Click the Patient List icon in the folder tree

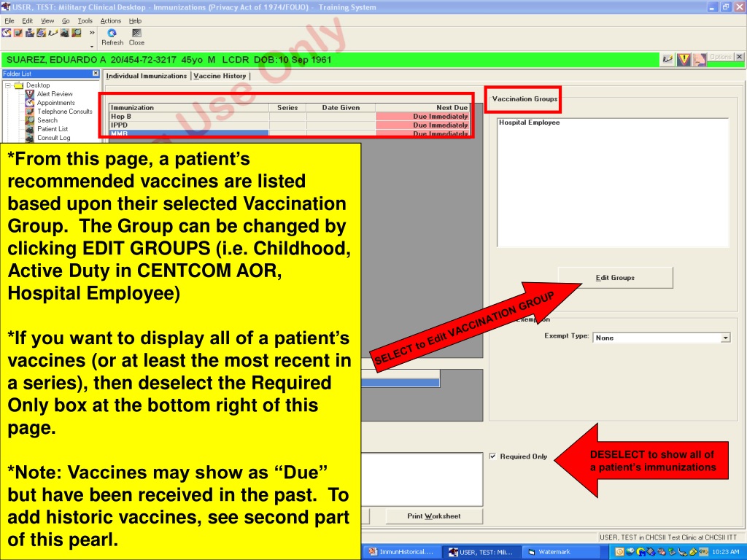point(29,129)
